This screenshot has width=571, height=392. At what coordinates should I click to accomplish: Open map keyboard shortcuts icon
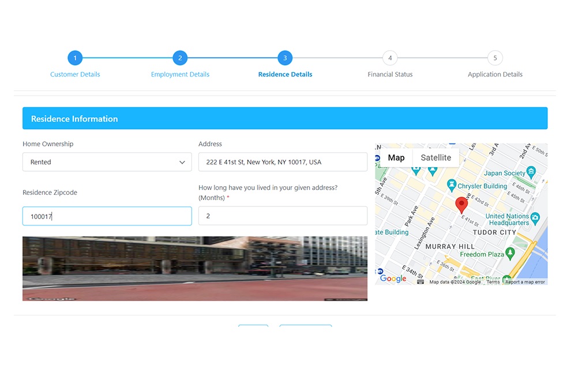[420, 282]
